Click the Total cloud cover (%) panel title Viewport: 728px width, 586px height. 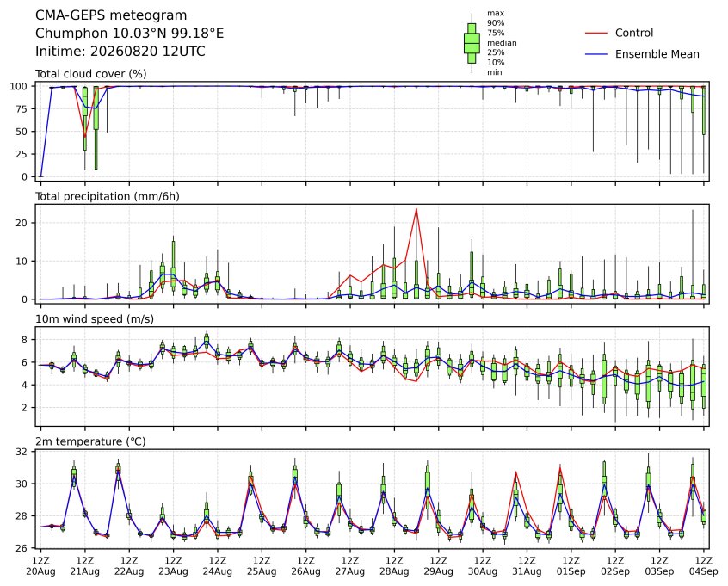pyautogui.click(x=91, y=74)
